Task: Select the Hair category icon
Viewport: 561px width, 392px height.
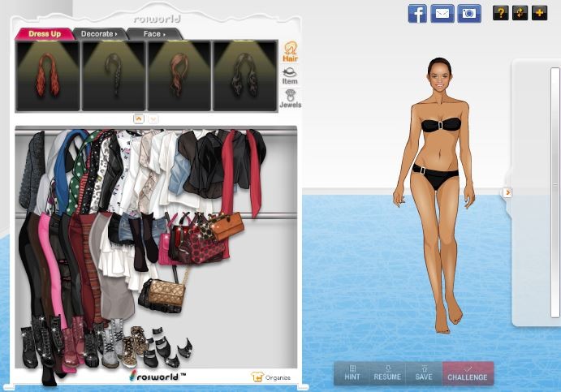Action: click(289, 53)
